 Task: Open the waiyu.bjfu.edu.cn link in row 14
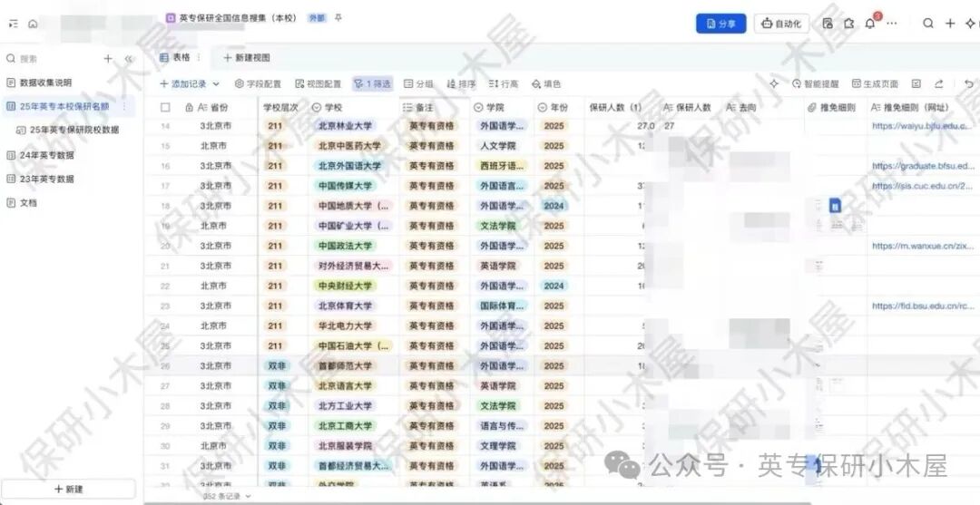tap(924, 126)
